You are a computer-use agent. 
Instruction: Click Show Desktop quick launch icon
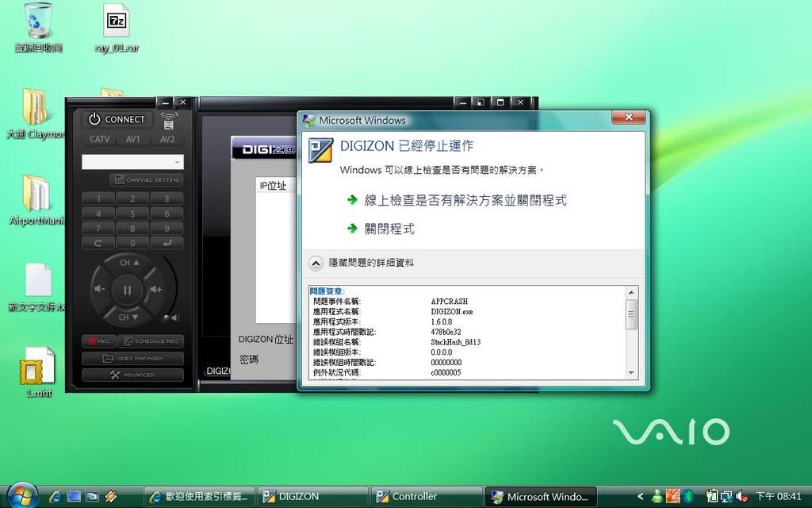click(74, 497)
